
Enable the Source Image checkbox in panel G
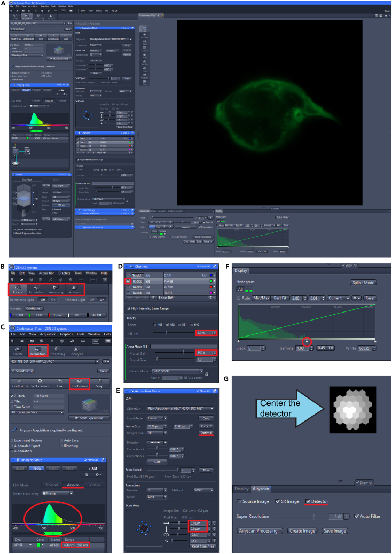tap(239, 501)
